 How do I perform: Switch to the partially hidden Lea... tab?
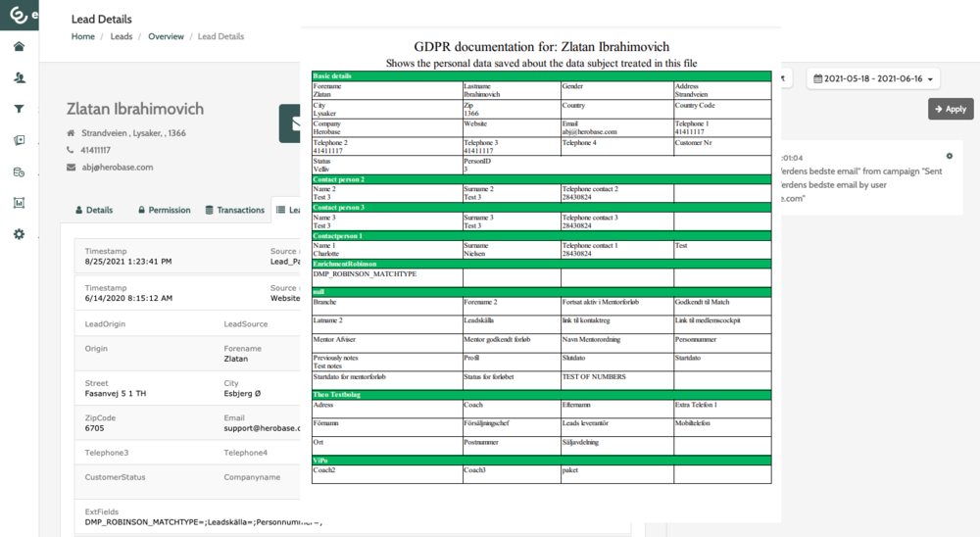[288, 210]
